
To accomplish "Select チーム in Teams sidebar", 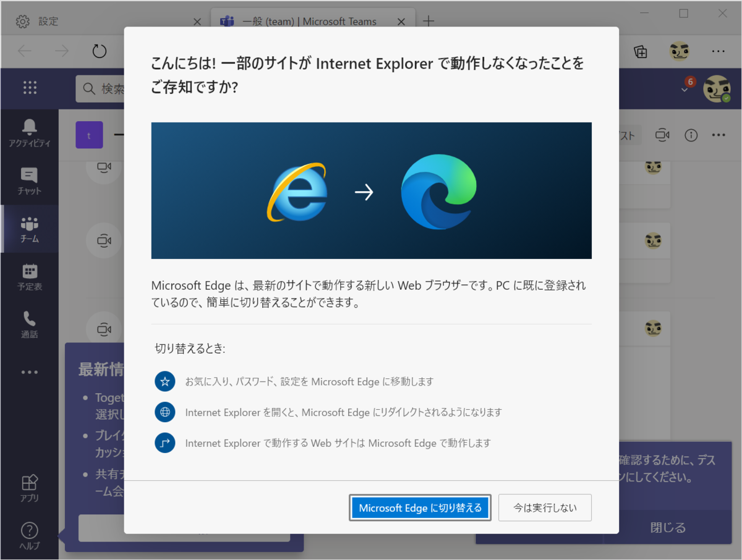I will tap(30, 229).
